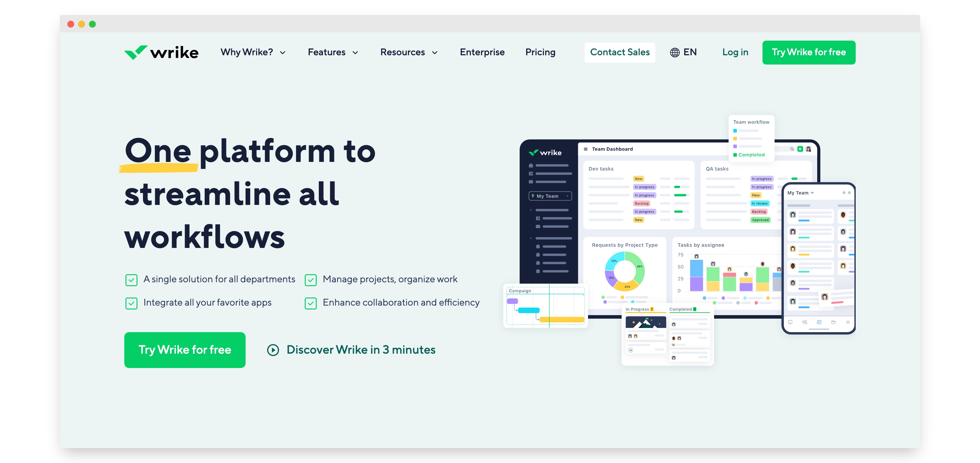The width and height of the screenshot is (980, 463).
Task: Expand the Resources dropdown menu
Action: click(x=409, y=52)
